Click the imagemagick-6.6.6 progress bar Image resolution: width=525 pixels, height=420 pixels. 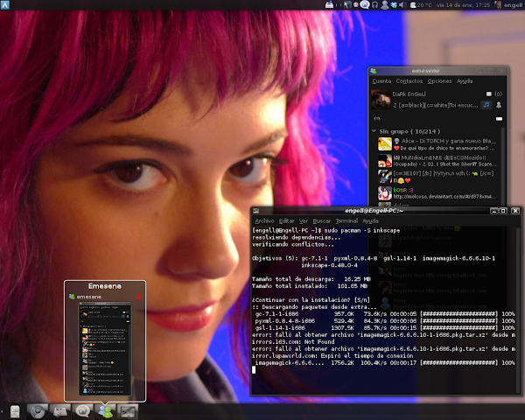point(459,363)
